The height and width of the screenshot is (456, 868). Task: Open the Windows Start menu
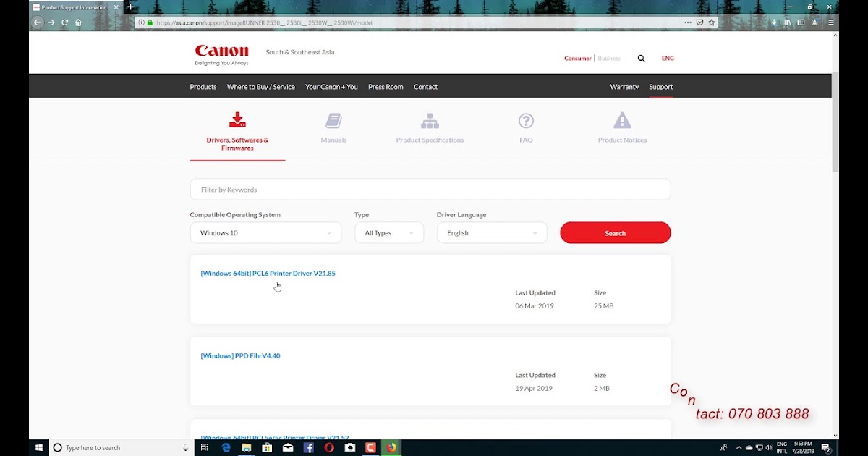point(38,448)
